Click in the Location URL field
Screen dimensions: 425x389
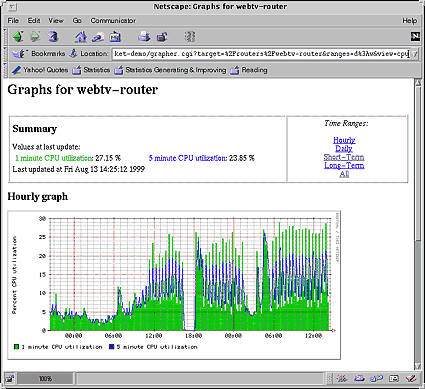(261, 54)
